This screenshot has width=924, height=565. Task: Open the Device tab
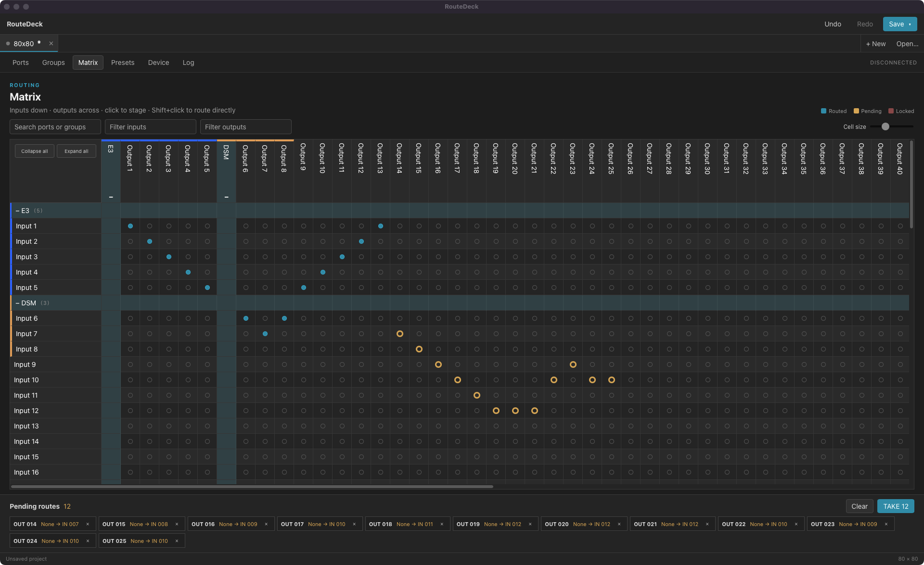(x=158, y=63)
